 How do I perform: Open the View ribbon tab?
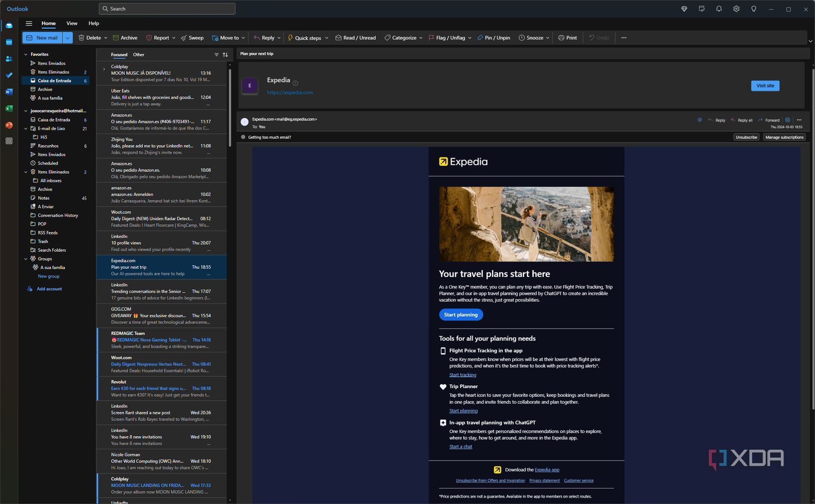coord(72,23)
